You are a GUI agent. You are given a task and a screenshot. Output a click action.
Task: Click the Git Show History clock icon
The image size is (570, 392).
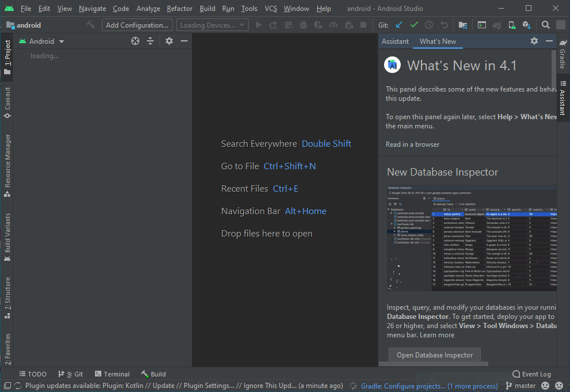pos(429,25)
